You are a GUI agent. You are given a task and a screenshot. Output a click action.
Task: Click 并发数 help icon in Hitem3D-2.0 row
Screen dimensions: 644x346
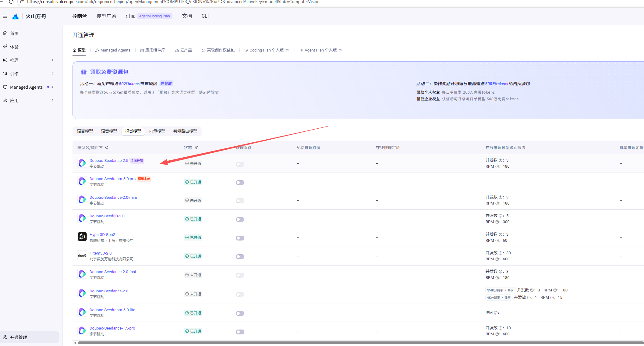[500, 253]
